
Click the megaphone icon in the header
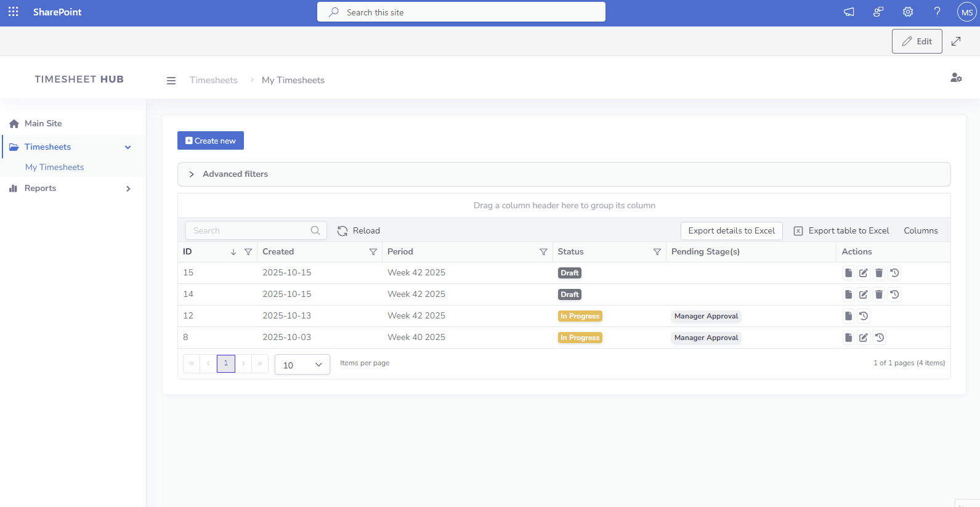coord(849,12)
